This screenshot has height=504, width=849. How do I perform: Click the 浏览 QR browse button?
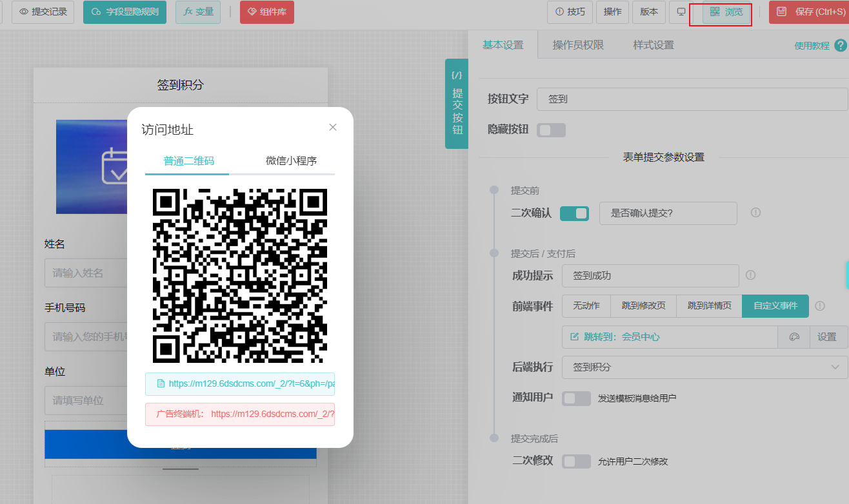726,12
